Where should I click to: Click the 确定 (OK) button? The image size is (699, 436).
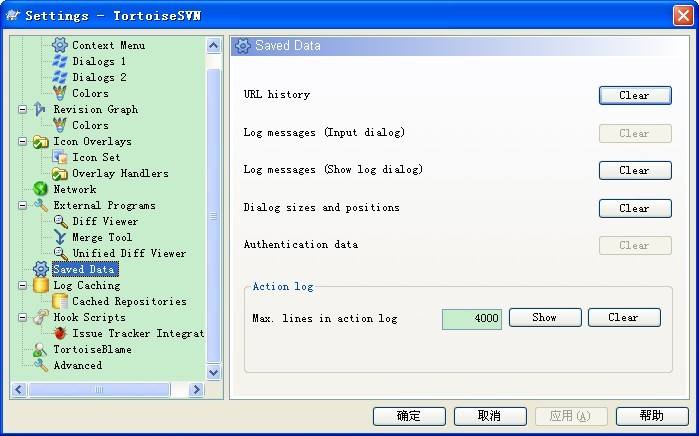tap(409, 416)
